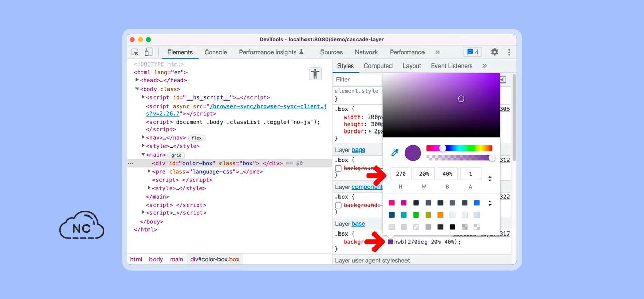Open DevTools settings gear
The image size is (644, 299).
pos(494,52)
